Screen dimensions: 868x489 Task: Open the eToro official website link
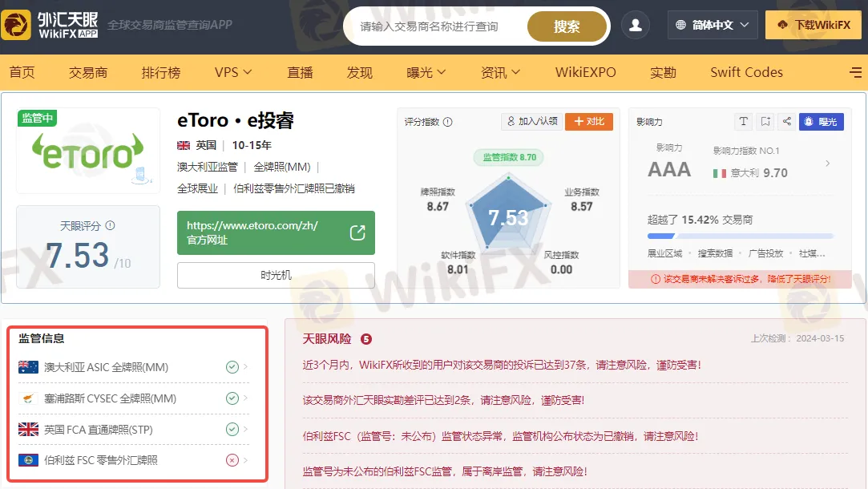coord(276,232)
